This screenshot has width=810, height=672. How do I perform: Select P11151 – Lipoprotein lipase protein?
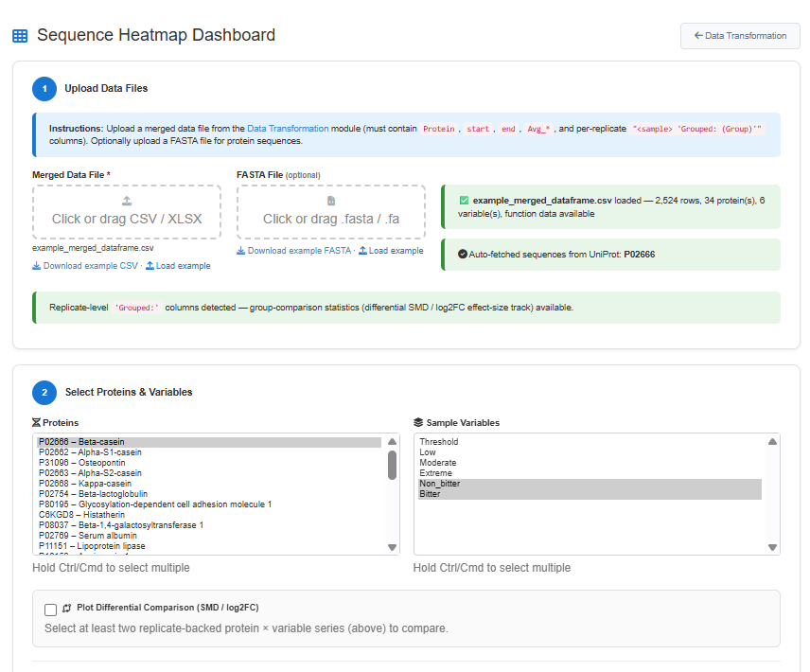tap(209, 546)
